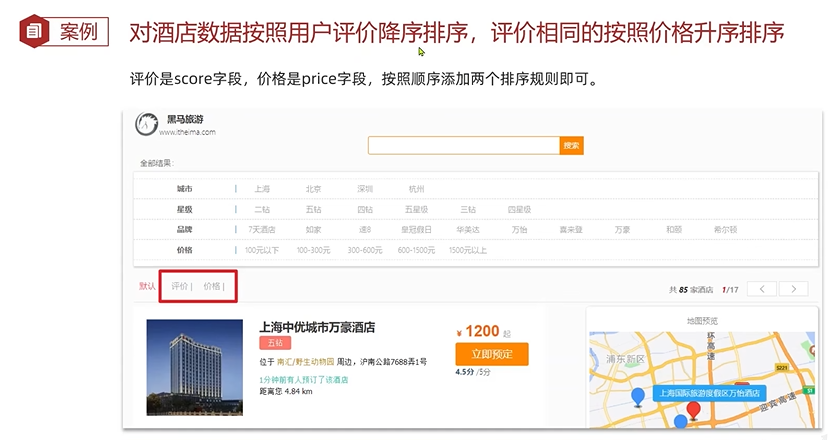
Task: Click the 距离您 4.84 km text
Action: 285,392
